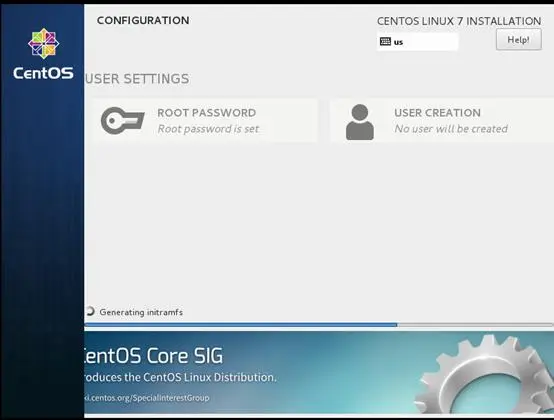Click the CENTOS LINUX 7 INSTALLATION label
The height and width of the screenshot is (420, 554).
(x=459, y=21)
